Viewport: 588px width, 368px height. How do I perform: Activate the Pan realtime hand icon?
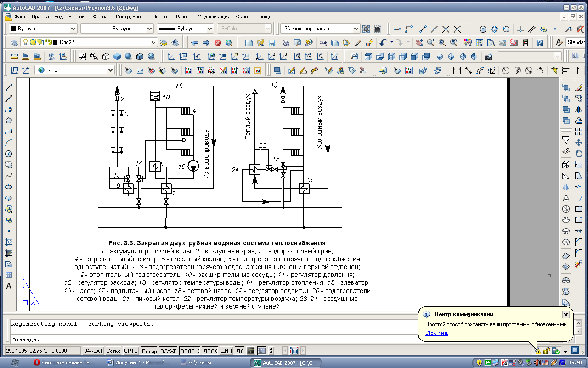pos(419,43)
